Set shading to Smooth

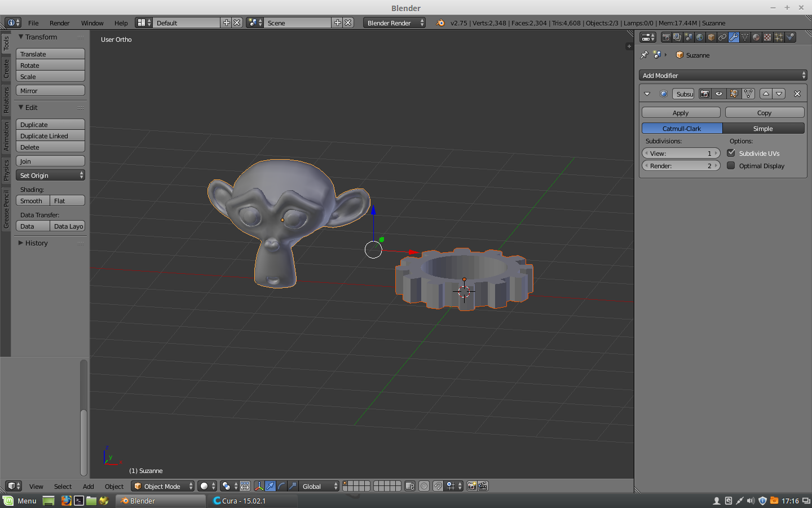33,201
